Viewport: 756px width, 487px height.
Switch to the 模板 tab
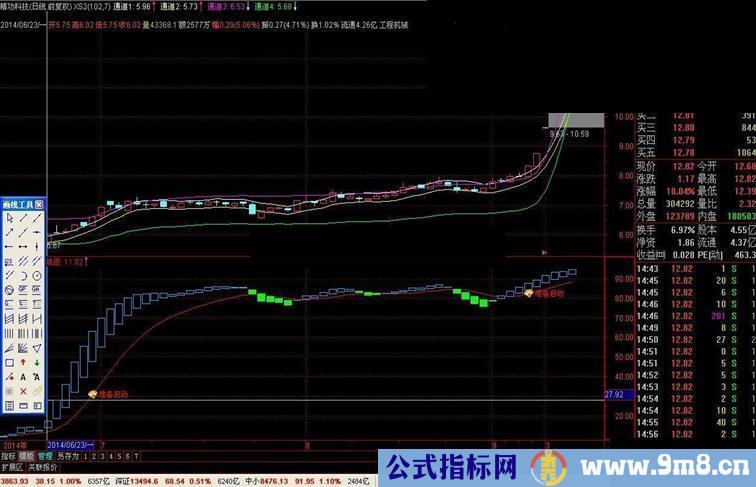[x=25, y=455]
